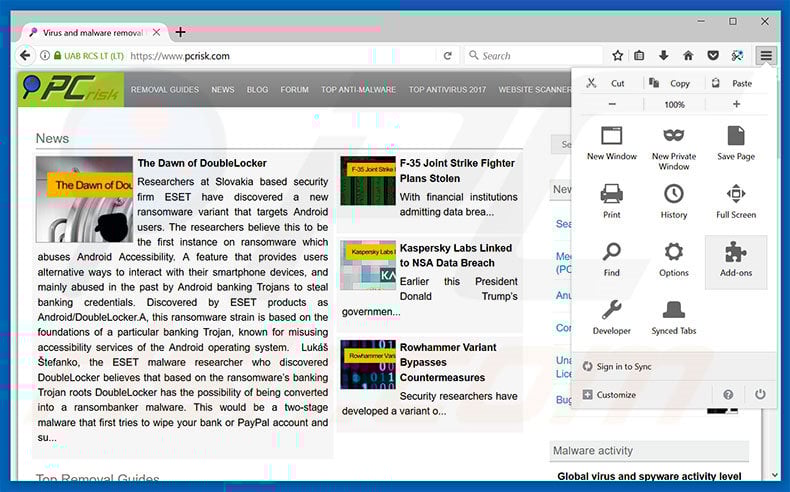Zoom out with the minus button
Screen dimensions: 790x492
[x=612, y=104]
